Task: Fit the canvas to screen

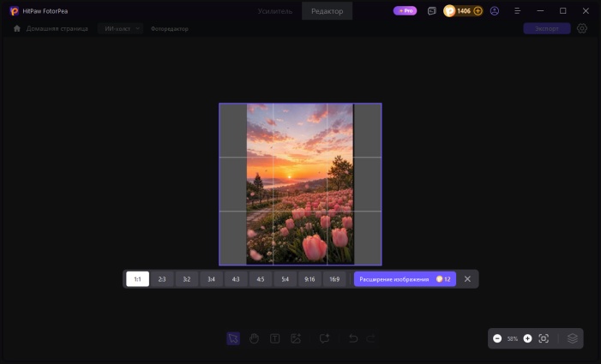Action: [x=544, y=338]
